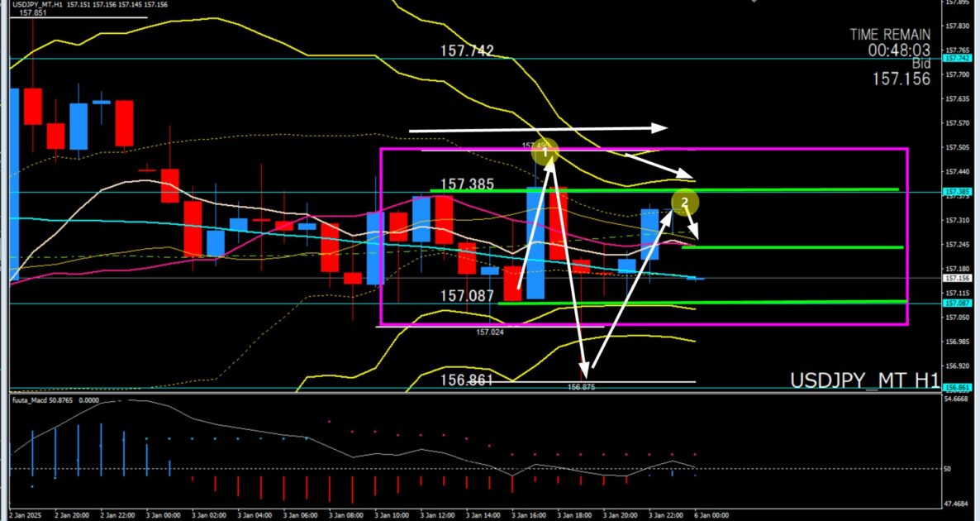Click the yellow circle marker numbered 2

684,201
